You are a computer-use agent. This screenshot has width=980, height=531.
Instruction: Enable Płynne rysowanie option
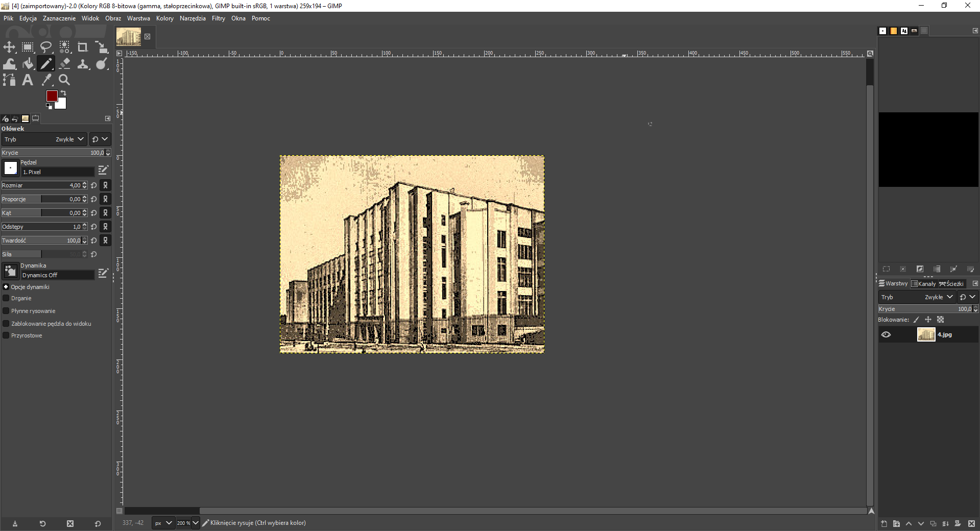6,311
